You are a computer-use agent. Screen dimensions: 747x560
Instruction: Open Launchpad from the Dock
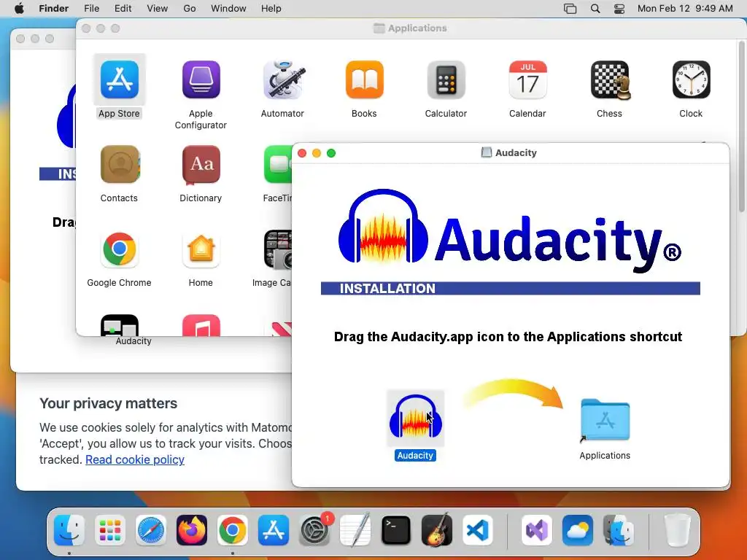(110, 530)
